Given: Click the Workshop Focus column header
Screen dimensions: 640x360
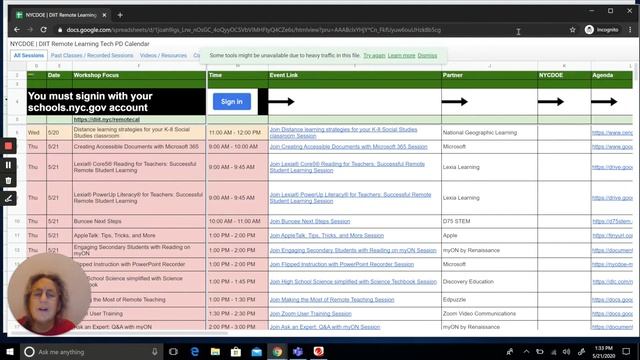Looking at the screenshot, I should (139, 75).
